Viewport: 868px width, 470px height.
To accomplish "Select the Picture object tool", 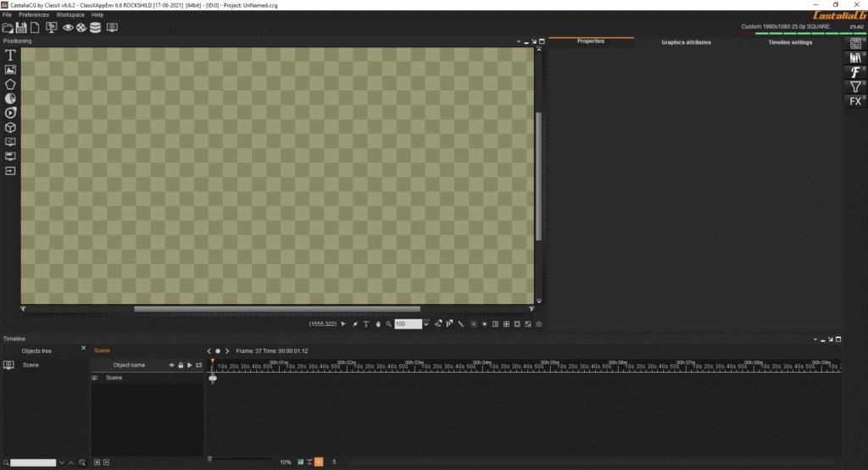I will [x=10, y=69].
